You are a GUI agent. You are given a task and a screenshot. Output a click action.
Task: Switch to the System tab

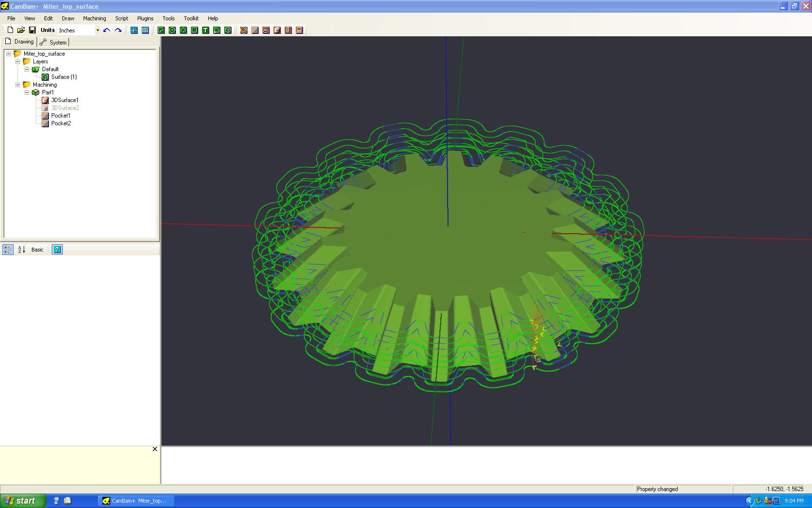(53, 42)
